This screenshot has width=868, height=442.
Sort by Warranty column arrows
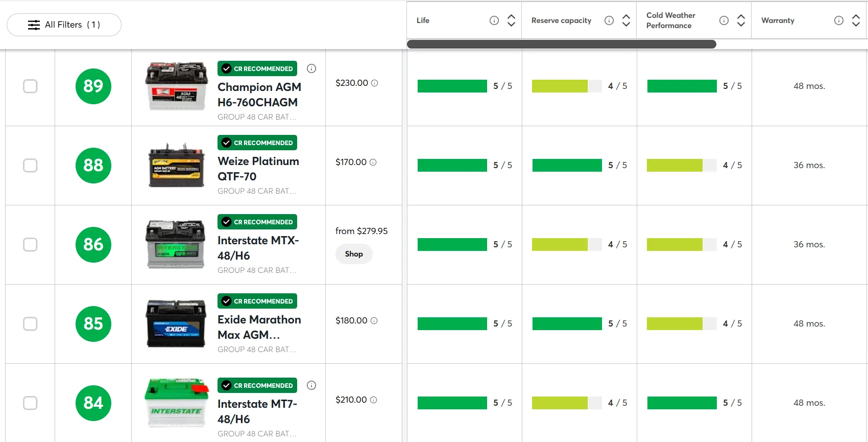point(856,20)
